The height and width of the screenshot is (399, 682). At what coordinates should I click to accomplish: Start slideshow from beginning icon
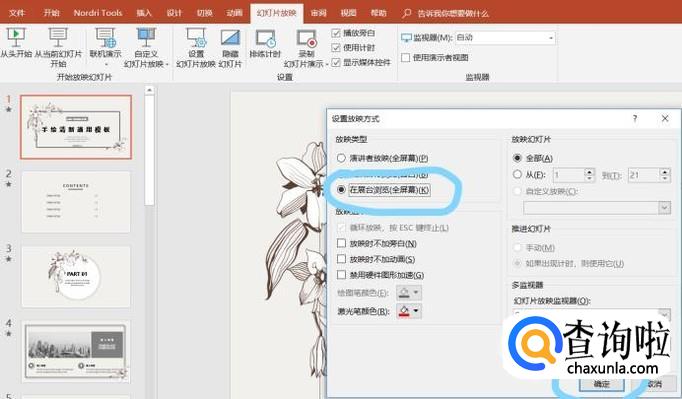tap(16, 38)
